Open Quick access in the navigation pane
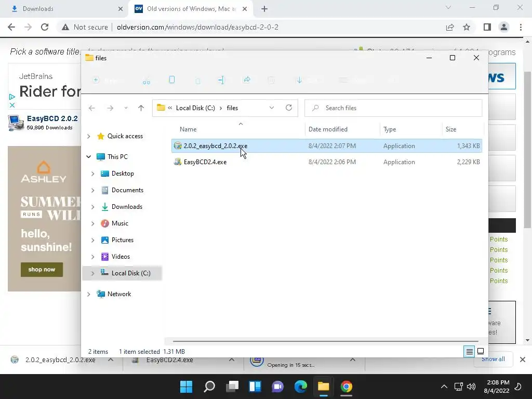This screenshot has height=399, width=532. [x=125, y=136]
